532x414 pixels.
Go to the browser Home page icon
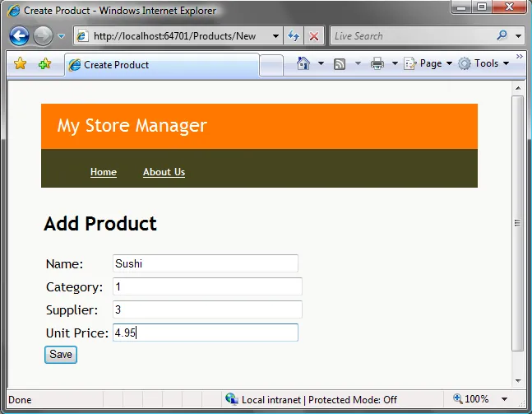coord(303,63)
